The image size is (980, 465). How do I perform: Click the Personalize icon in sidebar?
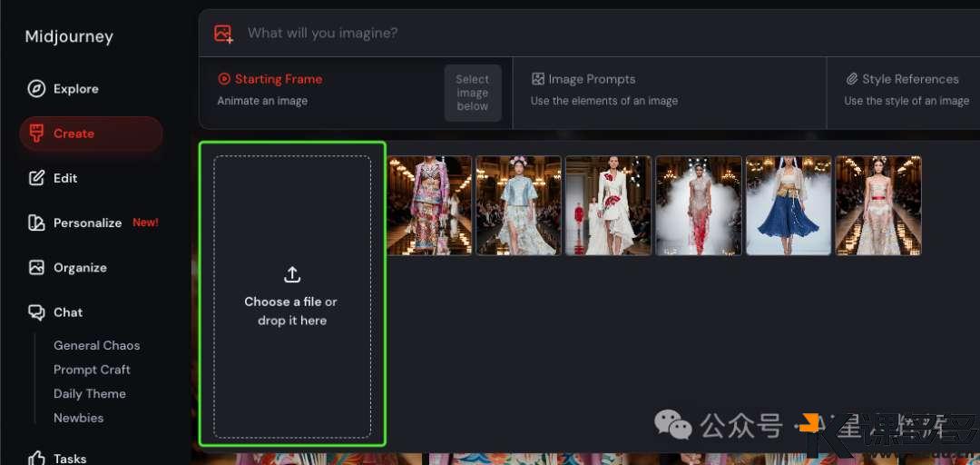tap(36, 223)
